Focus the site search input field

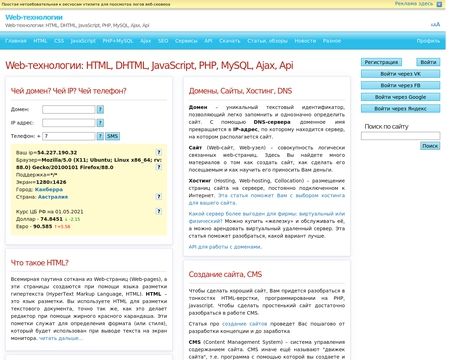(400, 136)
